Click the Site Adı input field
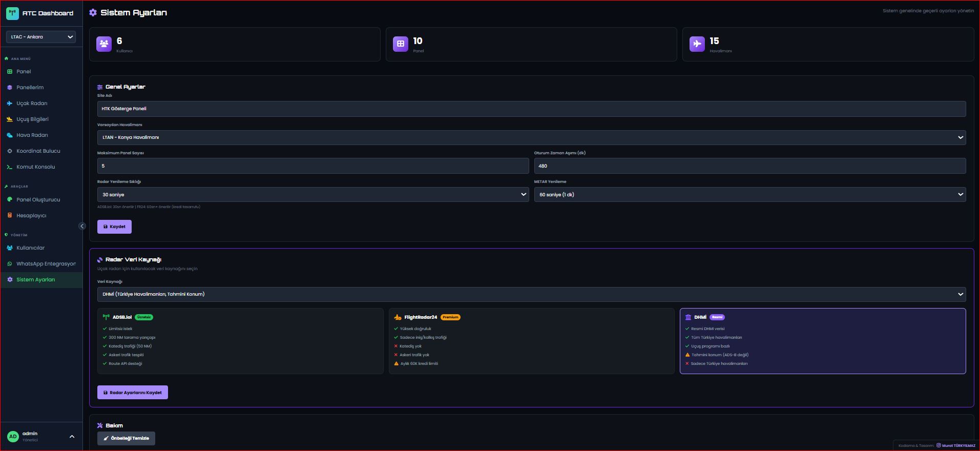The height and width of the screenshot is (451, 980). 531,109
